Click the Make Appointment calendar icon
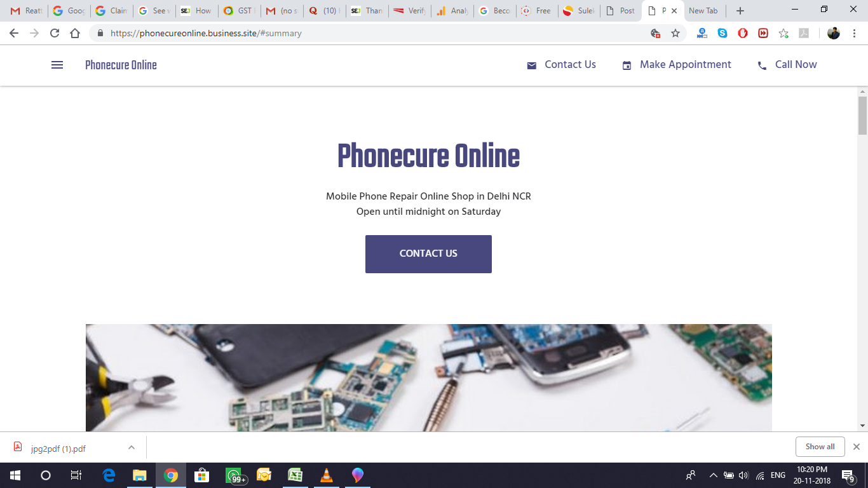868x488 pixels. [x=627, y=65]
